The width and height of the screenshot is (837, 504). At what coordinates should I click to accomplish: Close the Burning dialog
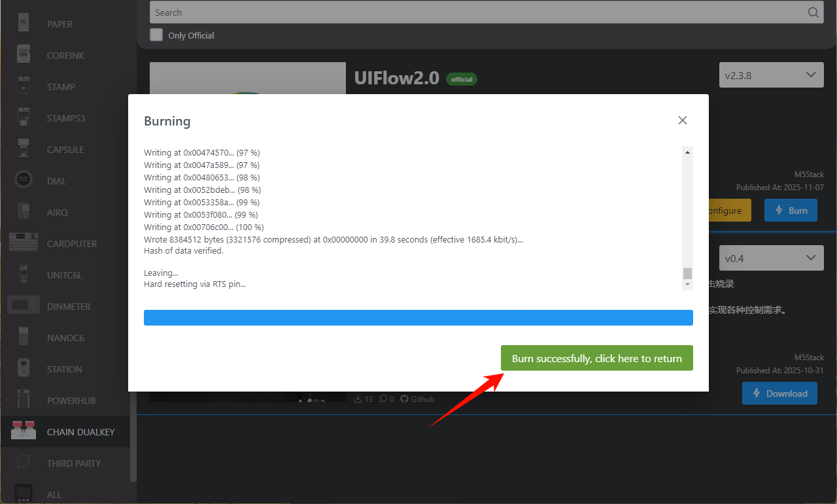point(682,120)
